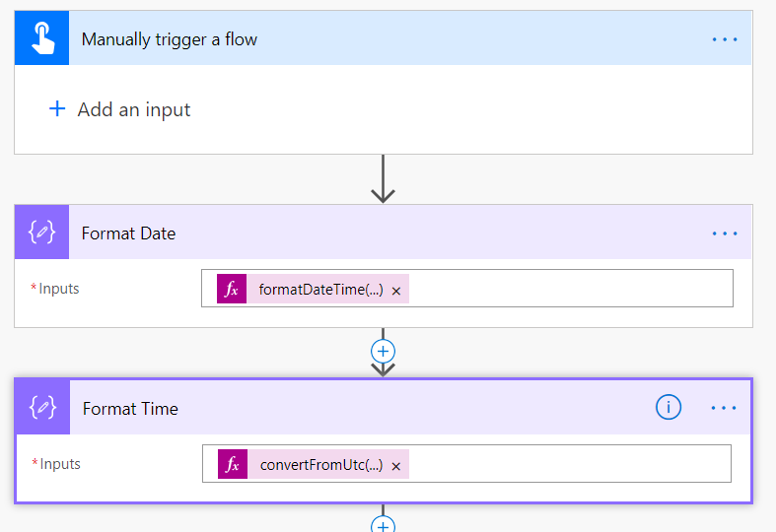776x532 pixels.
Task: Click the fx icon on the formatDateTime token
Action: pos(232,290)
